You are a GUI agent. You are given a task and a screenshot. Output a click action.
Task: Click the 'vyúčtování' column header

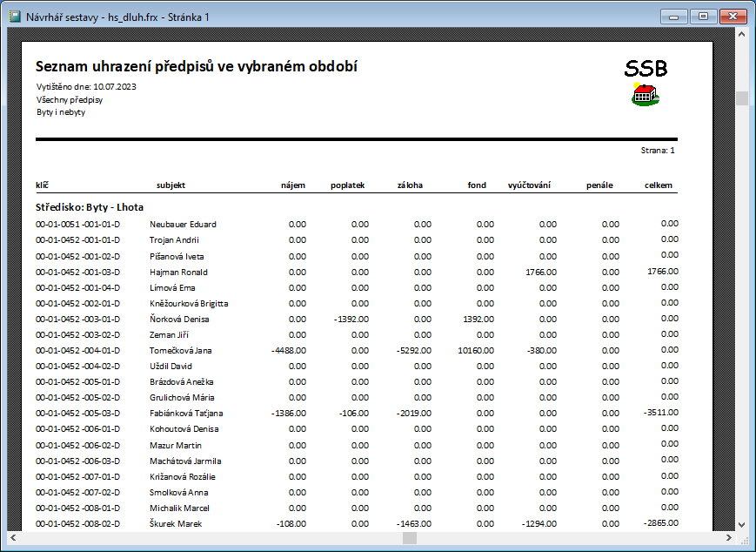point(529,185)
